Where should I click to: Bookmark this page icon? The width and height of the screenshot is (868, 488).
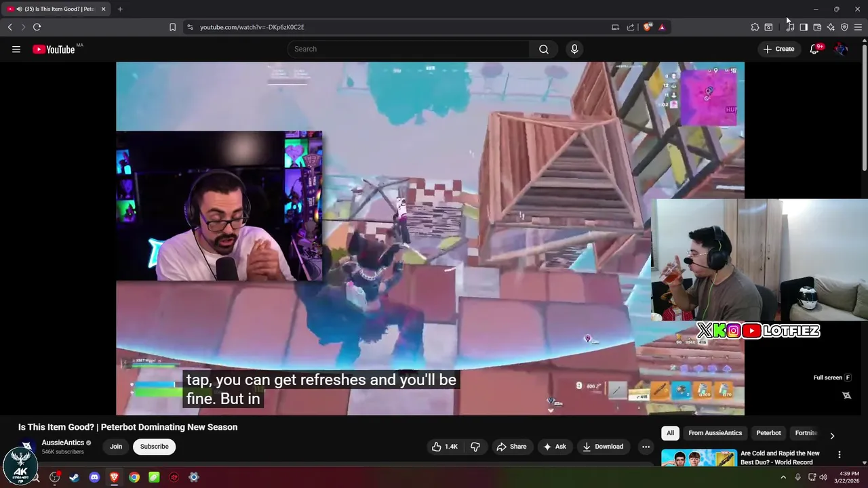pos(172,27)
